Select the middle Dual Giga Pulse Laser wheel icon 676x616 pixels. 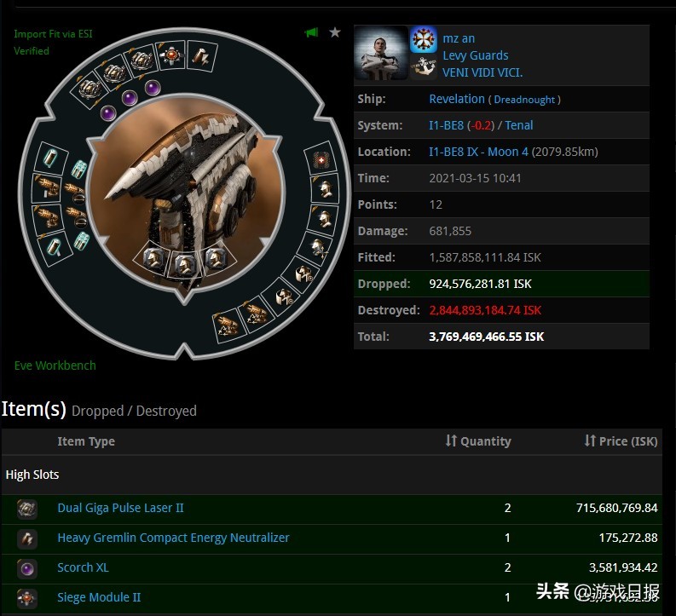pos(115,72)
